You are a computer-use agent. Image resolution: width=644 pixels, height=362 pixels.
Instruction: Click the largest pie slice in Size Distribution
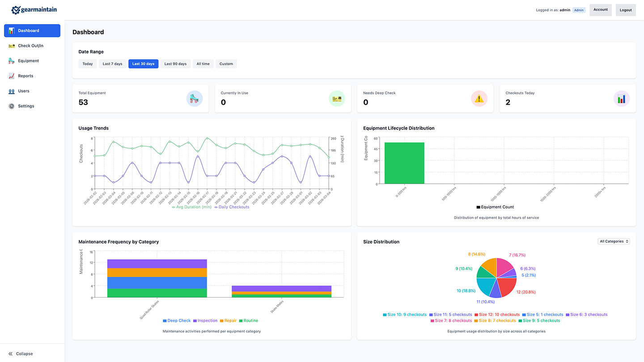tap(507, 285)
